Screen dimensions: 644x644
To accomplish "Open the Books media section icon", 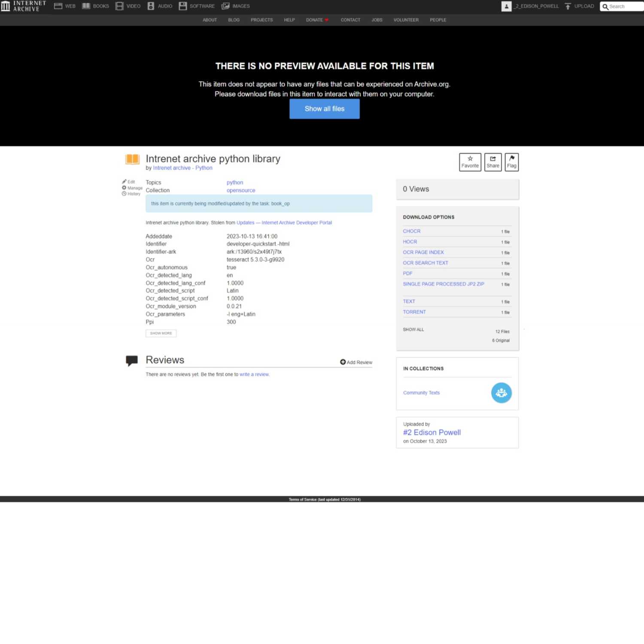I will click(x=86, y=6).
